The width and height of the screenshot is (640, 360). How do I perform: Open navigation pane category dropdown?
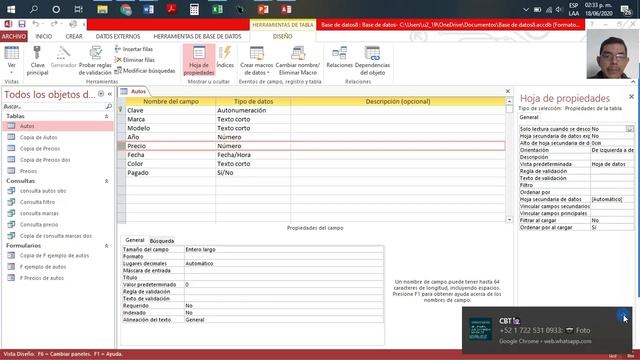[101, 94]
